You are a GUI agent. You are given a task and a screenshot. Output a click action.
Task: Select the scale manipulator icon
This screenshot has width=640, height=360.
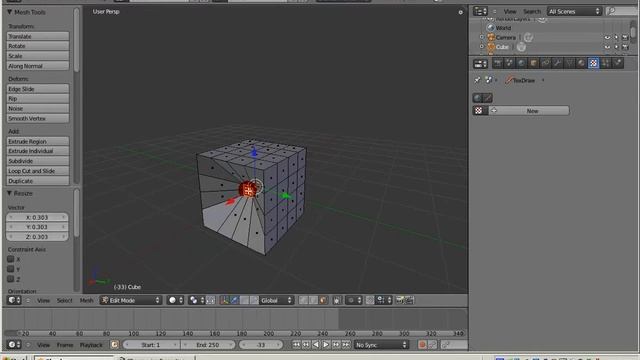254,300
